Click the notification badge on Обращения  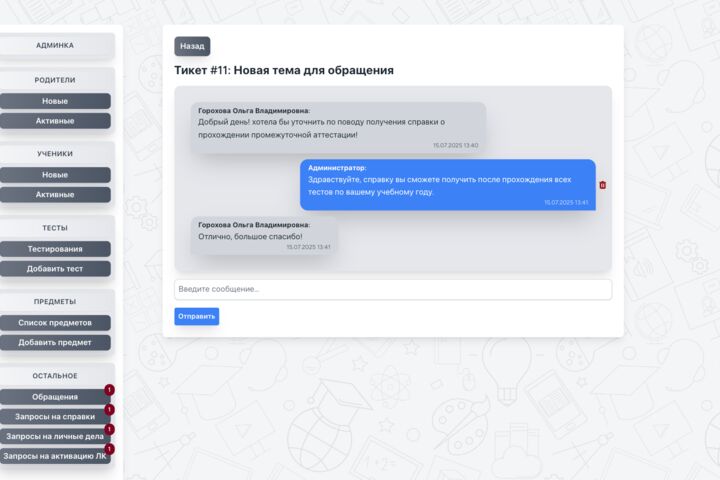(x=109, y=390)
